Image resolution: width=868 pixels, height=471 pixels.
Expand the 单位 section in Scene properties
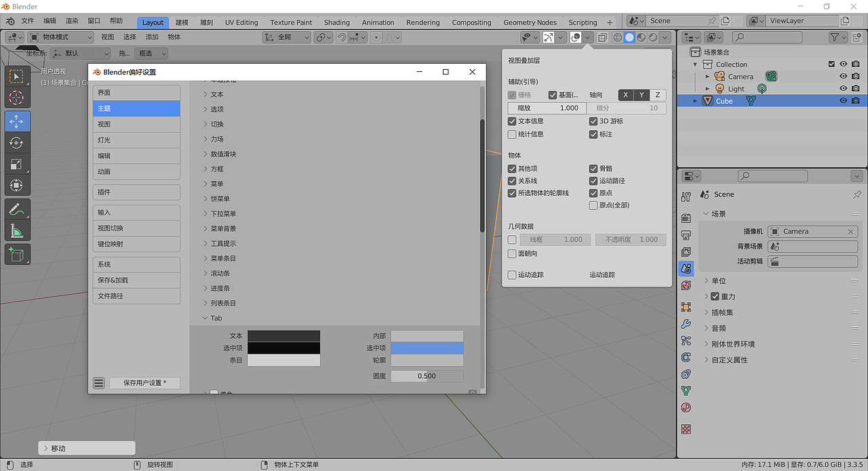715,280
